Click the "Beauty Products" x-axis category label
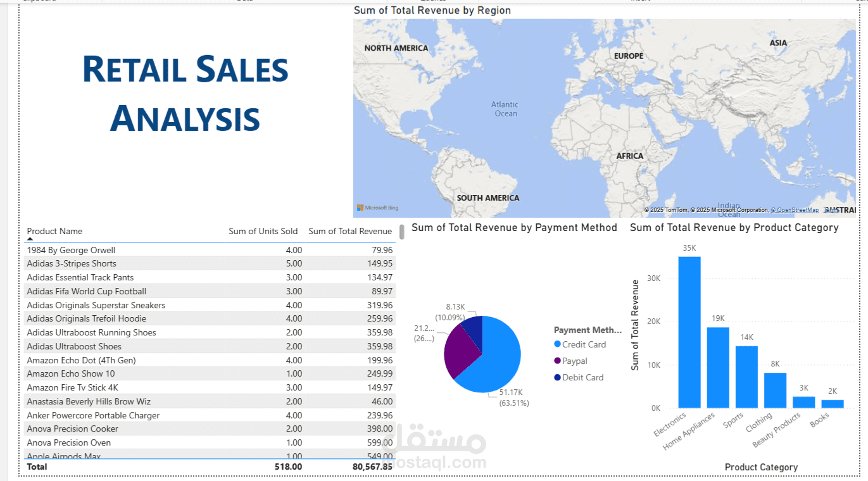Viewport: 868px width, 481px height. coord(777,430)
